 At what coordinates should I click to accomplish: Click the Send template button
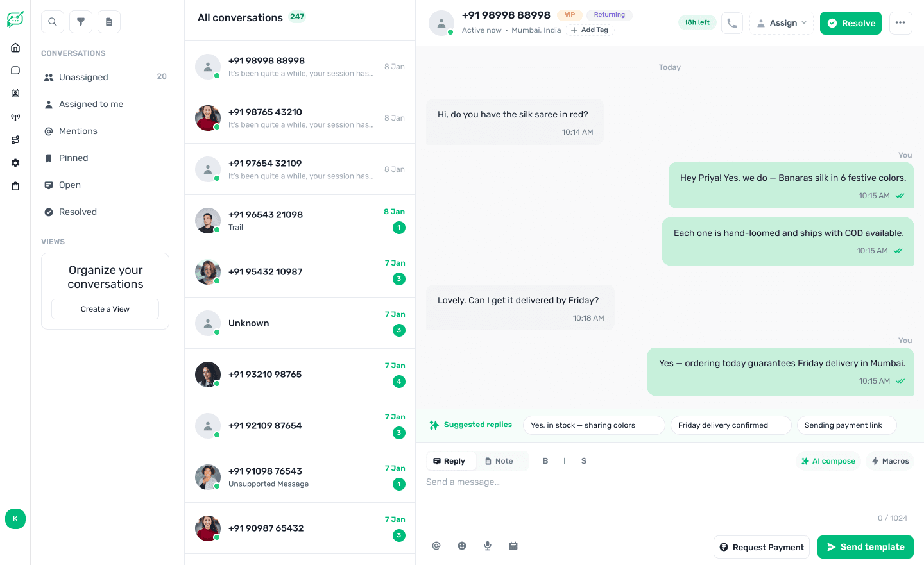(866, 547)
